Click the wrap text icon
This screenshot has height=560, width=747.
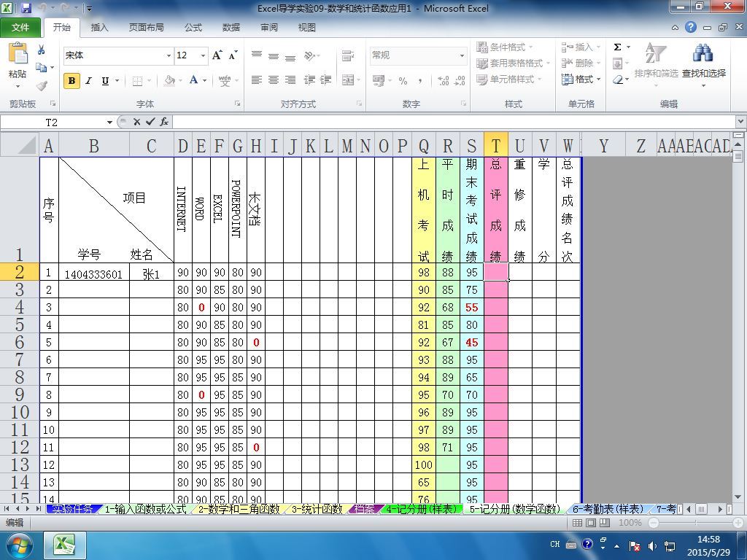(x=348, y=55)
